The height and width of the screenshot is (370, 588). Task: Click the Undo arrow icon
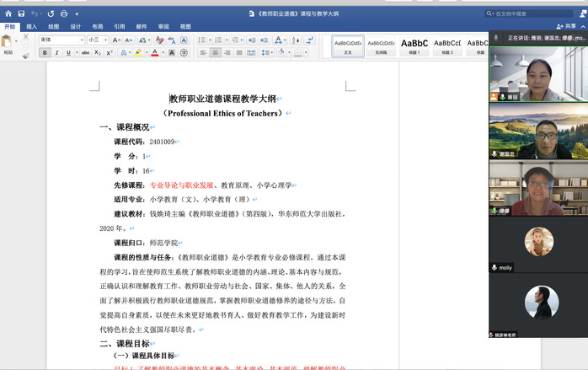pyautogui.click(x=34, y=13)
